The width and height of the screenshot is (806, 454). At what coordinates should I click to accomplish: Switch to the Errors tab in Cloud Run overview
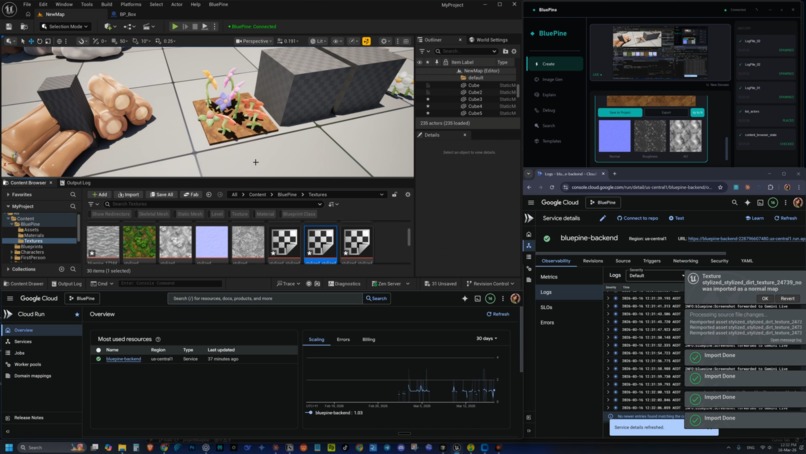click(x=343, y=339)
